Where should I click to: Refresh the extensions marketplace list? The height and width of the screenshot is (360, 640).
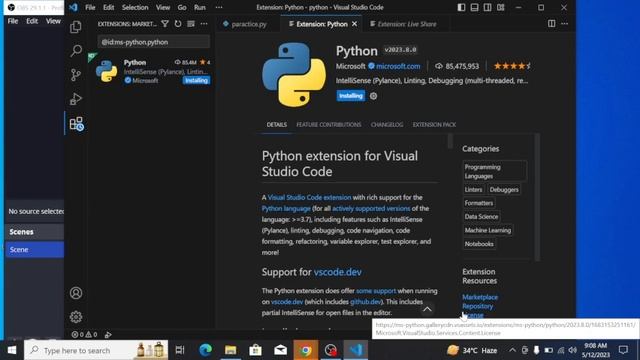tap(178, 24)
